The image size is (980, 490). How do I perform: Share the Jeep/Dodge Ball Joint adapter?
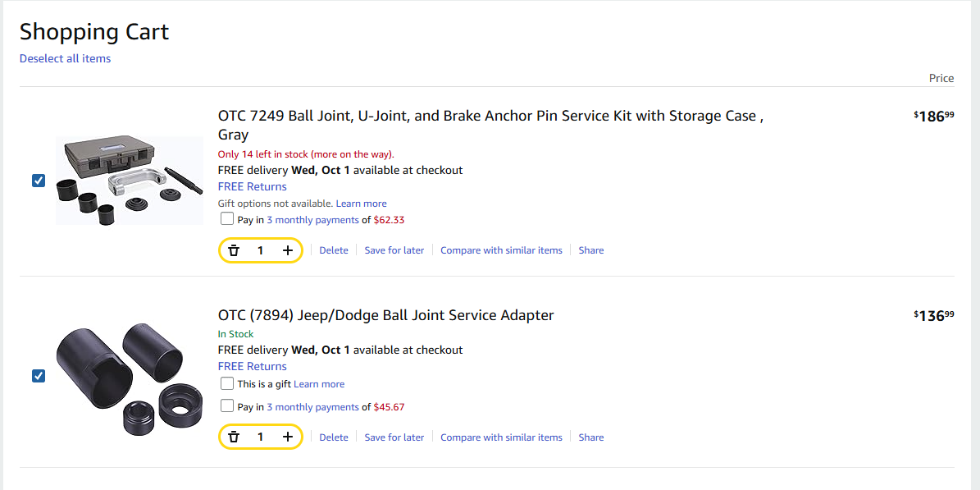(x=590, y=437)
